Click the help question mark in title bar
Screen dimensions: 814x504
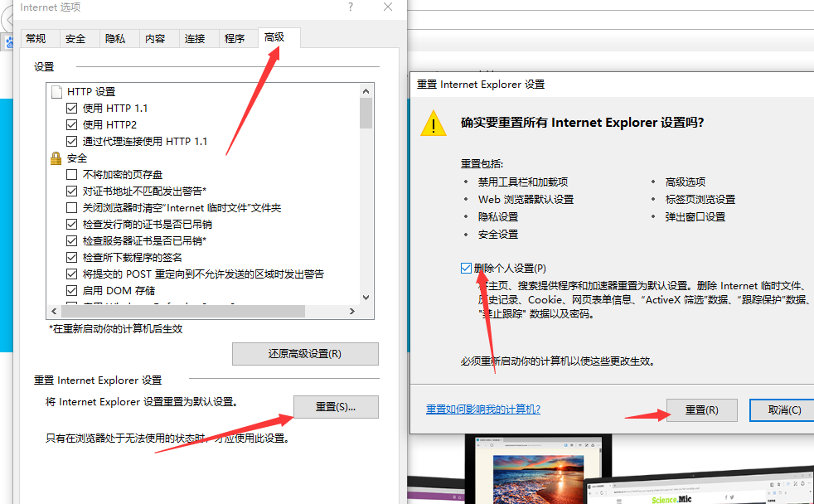tap(351, 7)
